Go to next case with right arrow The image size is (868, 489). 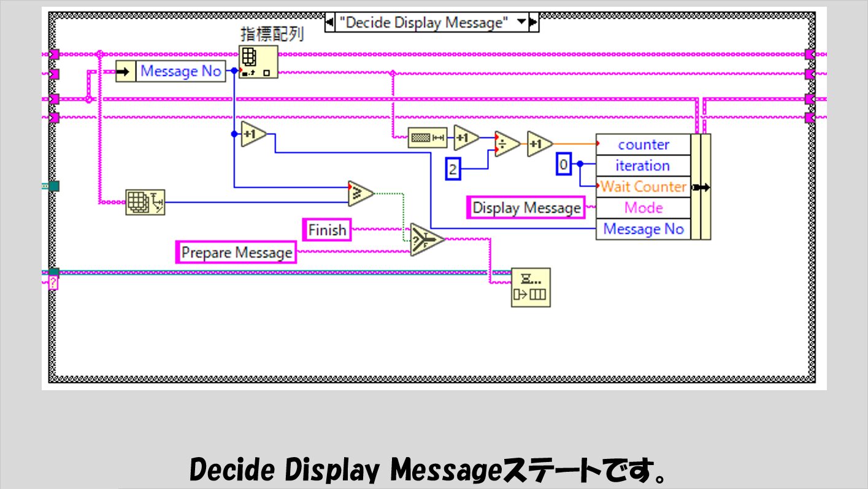pyautogui.click(x=533, y=23)
